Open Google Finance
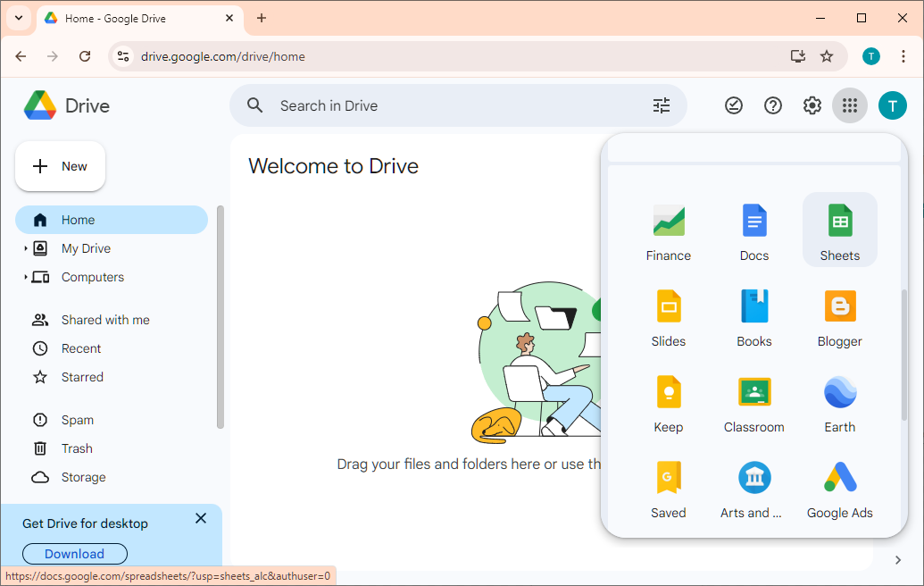The image size is (924, 586). [668, 229]
